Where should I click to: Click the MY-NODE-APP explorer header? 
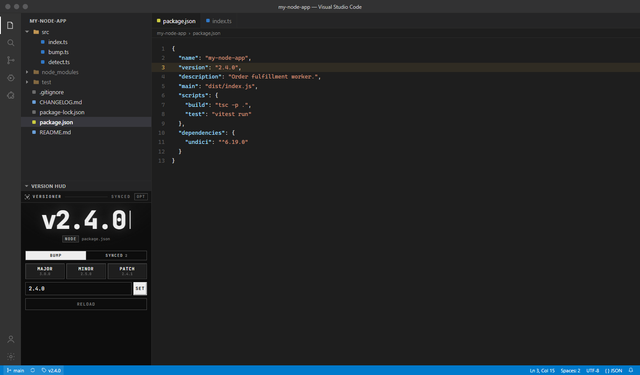click(x=48, y=21)
